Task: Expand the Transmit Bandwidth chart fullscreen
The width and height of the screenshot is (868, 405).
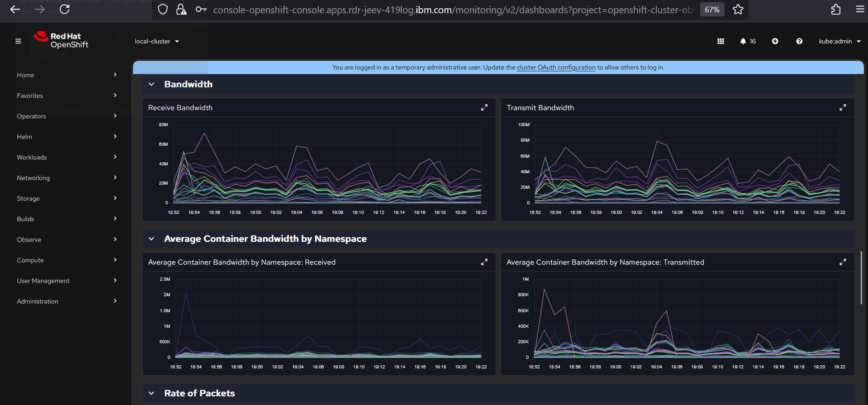Action: 842,108
